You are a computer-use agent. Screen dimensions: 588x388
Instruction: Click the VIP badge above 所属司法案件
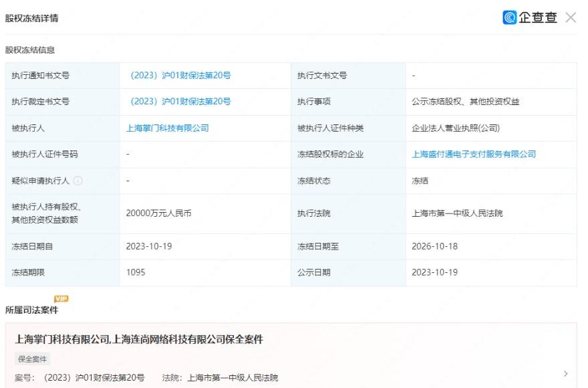pyautogui.click(x=61, y=298)
